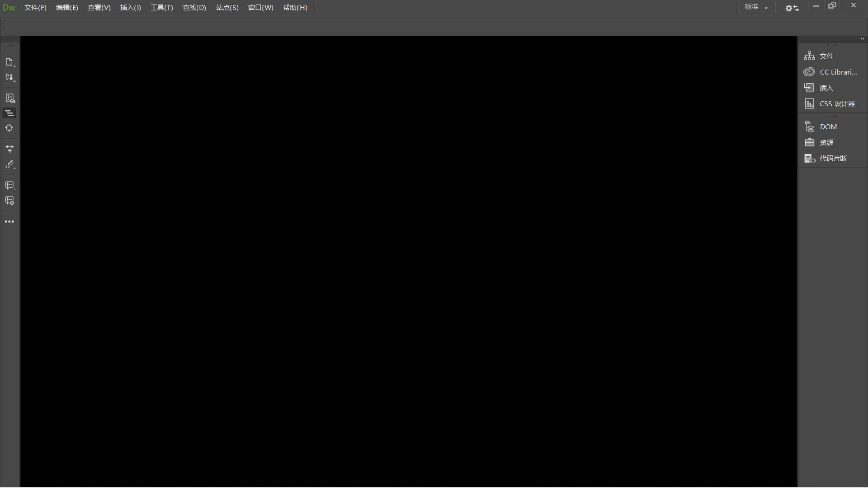Click the Format Source Code icon
This screenshot has width=868, height=488.
pos(9,164)
